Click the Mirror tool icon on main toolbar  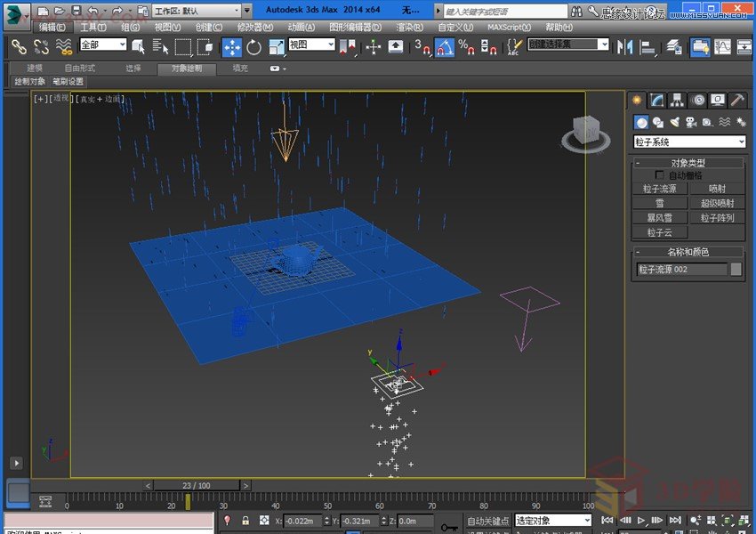623,48
